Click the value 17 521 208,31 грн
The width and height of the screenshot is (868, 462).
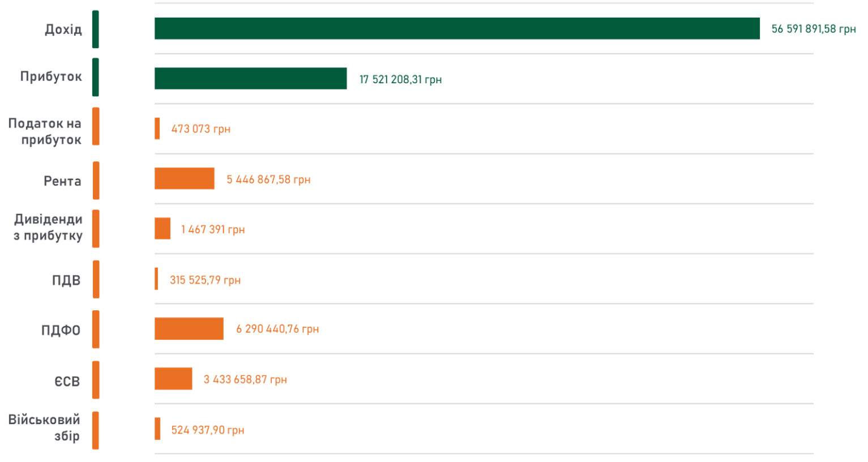click(400, 79)
